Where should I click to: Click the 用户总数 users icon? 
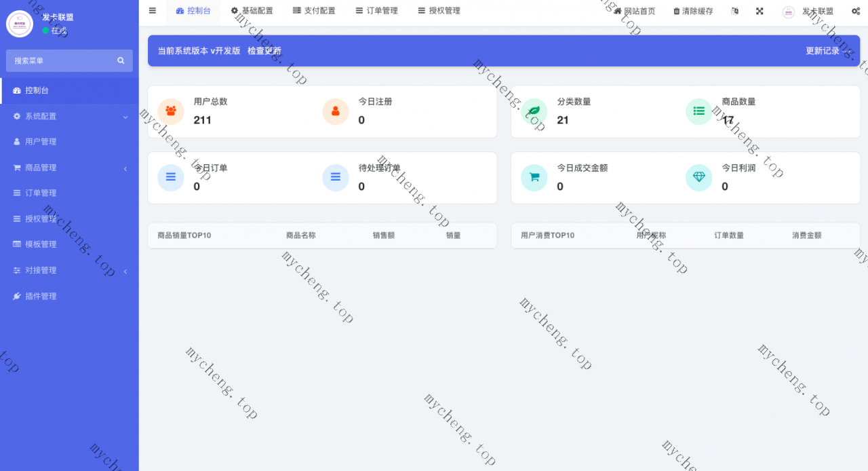[171, 111]
